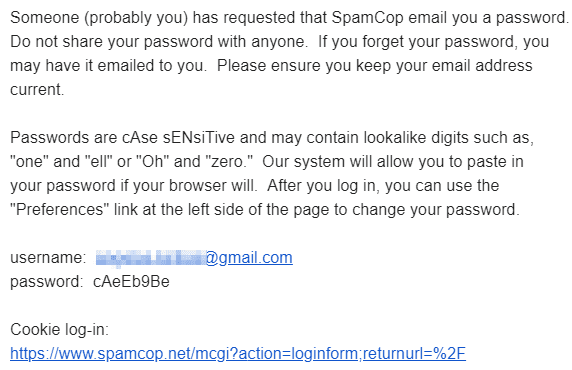This screenshot has height=370, width=572.
Task: Click 'returnurl=%2F' part of spamcop link
Action: pos(414,354)
